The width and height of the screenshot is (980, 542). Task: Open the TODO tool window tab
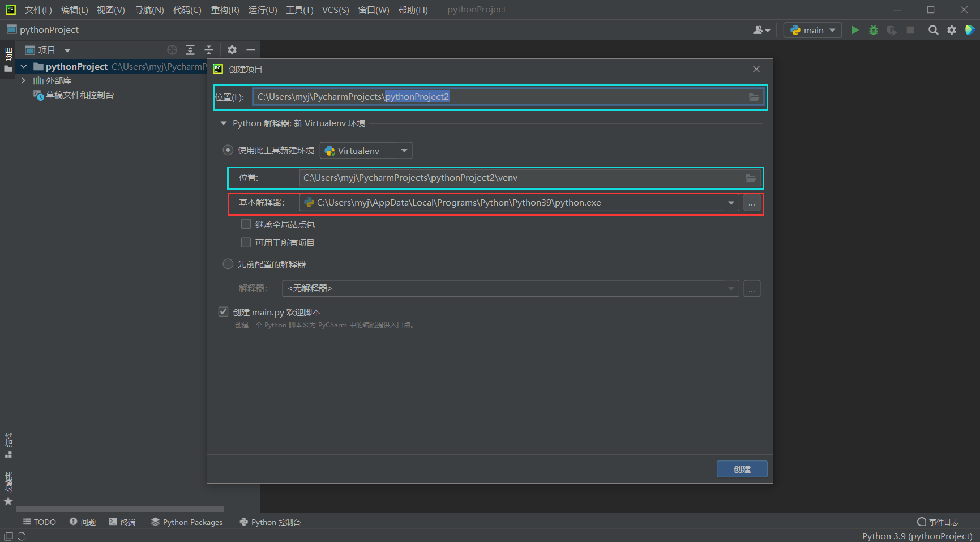point(39,522)
